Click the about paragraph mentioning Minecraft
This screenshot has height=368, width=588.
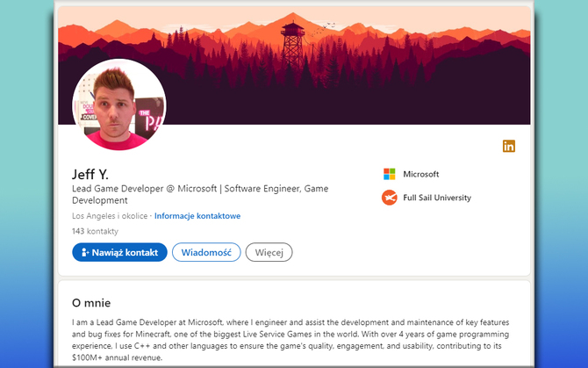pyautogui.click(x=290, y=340)
